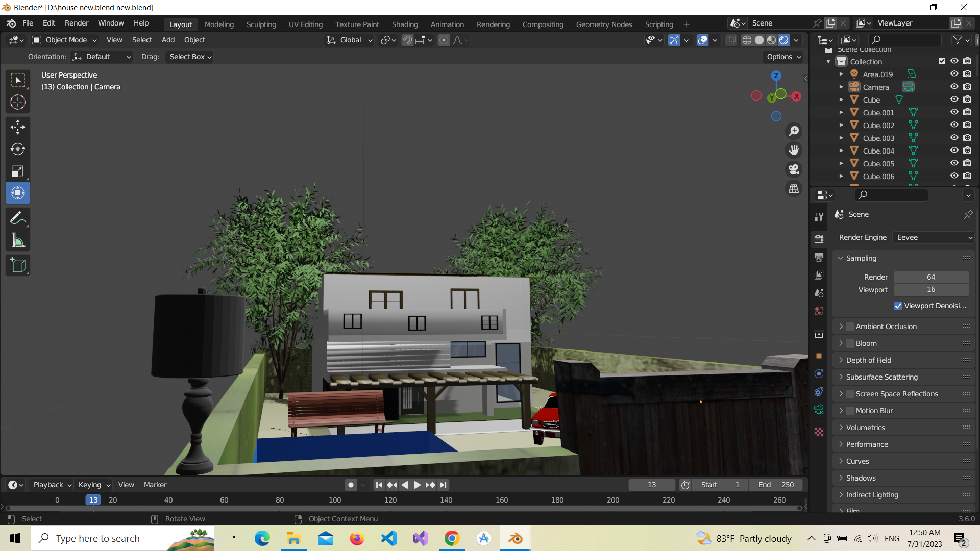Select the Rotate tool
The height and width of the screenshot is (551, 980).
[18, 149]
